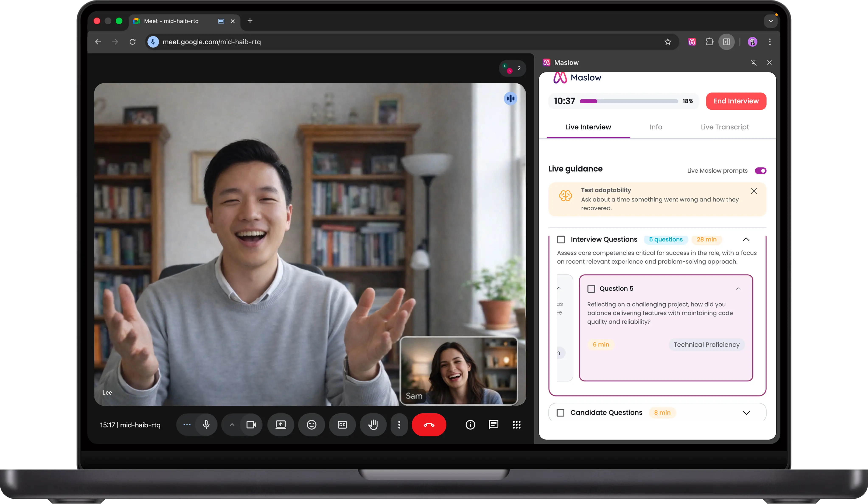Open the in-call chat panel
Screen dimensions: 868x504
(493, 424)
